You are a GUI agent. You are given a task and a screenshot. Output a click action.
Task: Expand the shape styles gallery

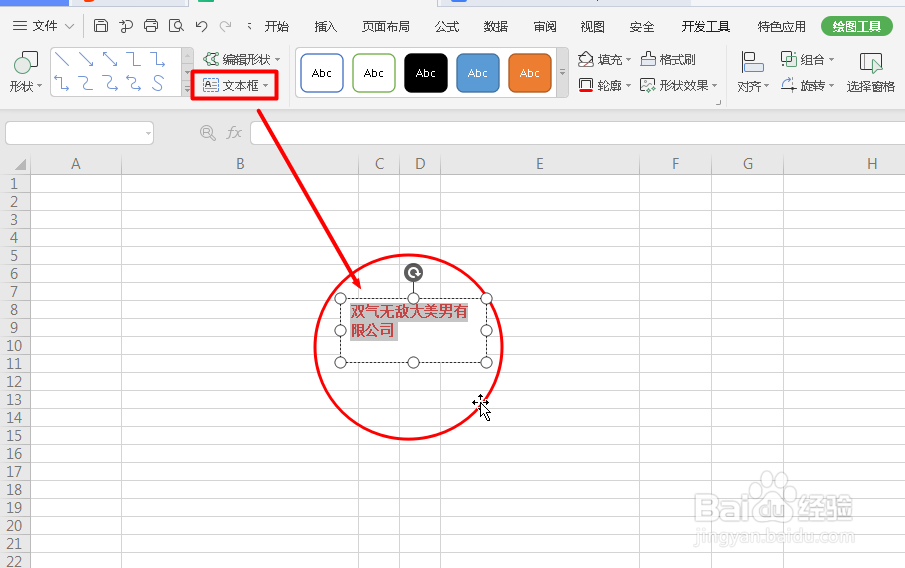(x=562, y=73)
